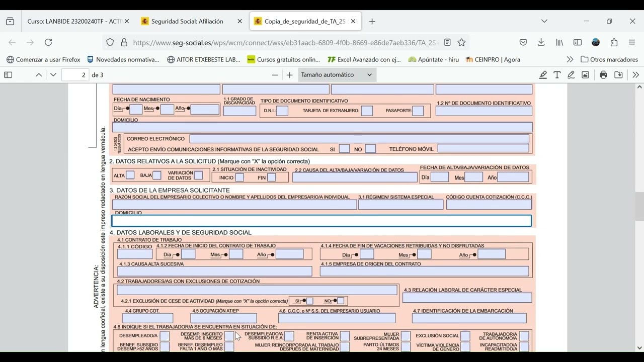This screenshot has height=362, width=644.
Task: Save page to Pocket
Action: pos(523,42)
